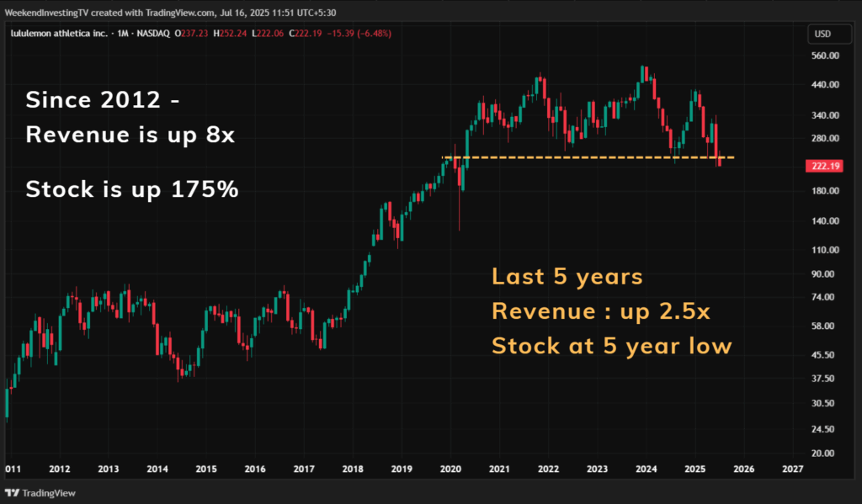Viewport: 862px width, 504px height.
Task: Click the 30.50 price scale value
Action: pyautogui.click(x=823, y=403)
